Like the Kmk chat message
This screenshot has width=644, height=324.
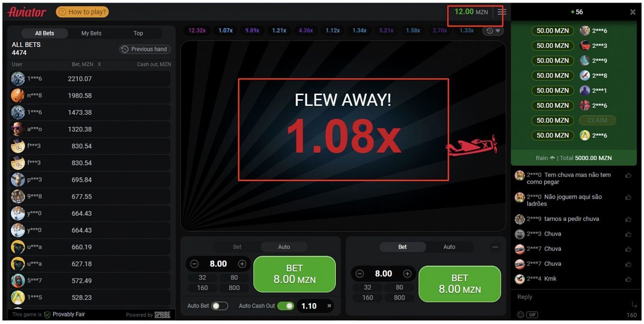point(628,279)
